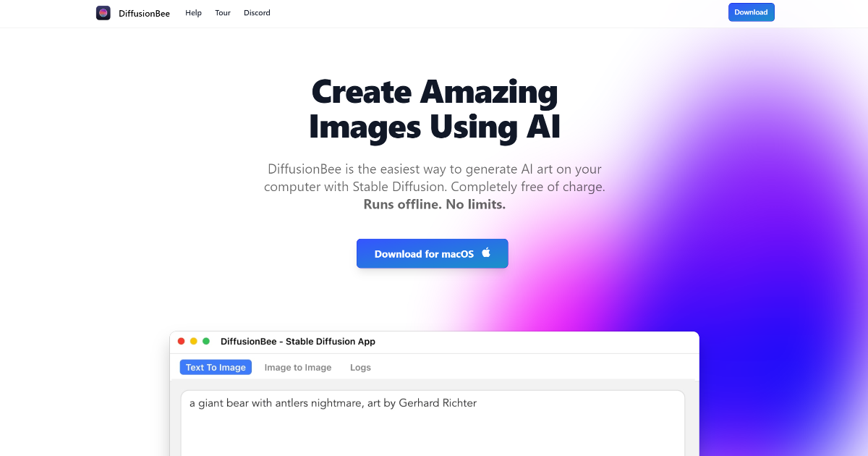
Task: Click the 'DiffusionBee - Stable Diffusion App' window title
Action: coord(298,342)
